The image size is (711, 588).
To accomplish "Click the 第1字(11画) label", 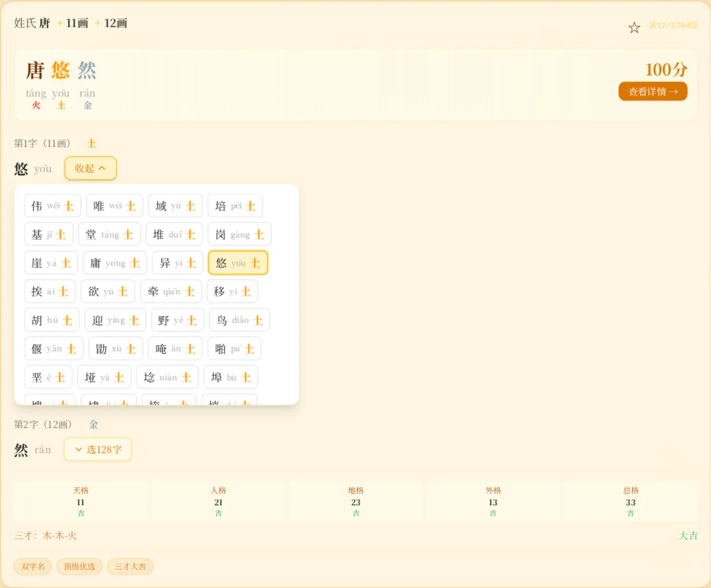I will (x=43, y=143).
